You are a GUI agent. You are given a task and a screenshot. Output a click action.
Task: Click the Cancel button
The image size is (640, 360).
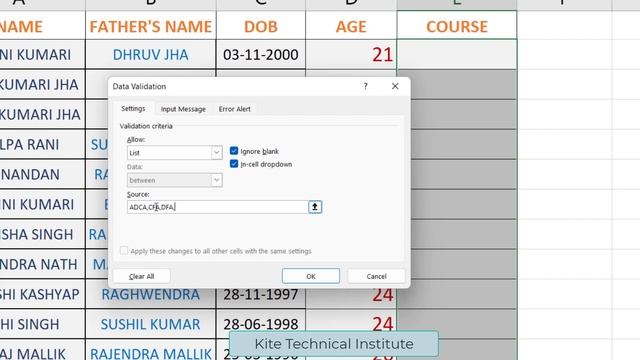click(x=376, y=276)
